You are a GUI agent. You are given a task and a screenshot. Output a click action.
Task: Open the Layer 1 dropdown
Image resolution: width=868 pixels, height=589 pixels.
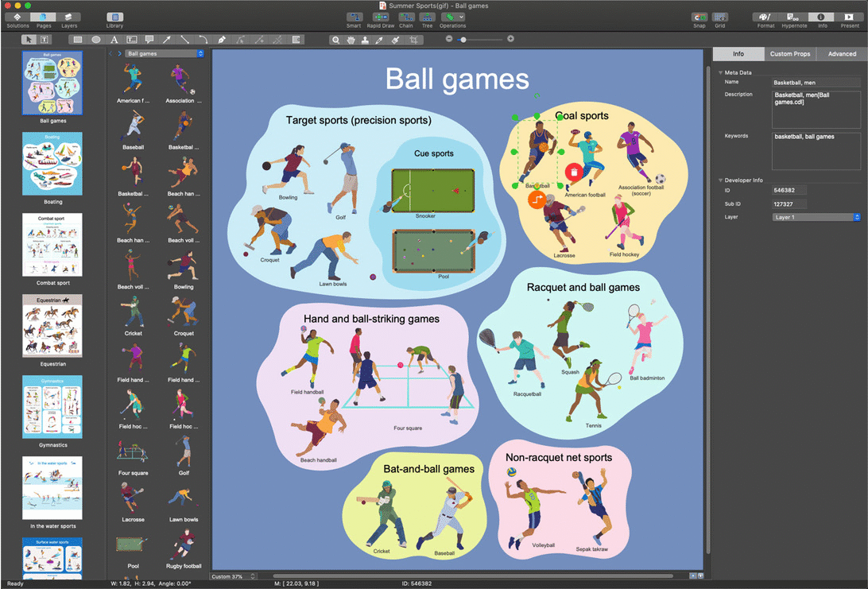[x=816, y=217]
